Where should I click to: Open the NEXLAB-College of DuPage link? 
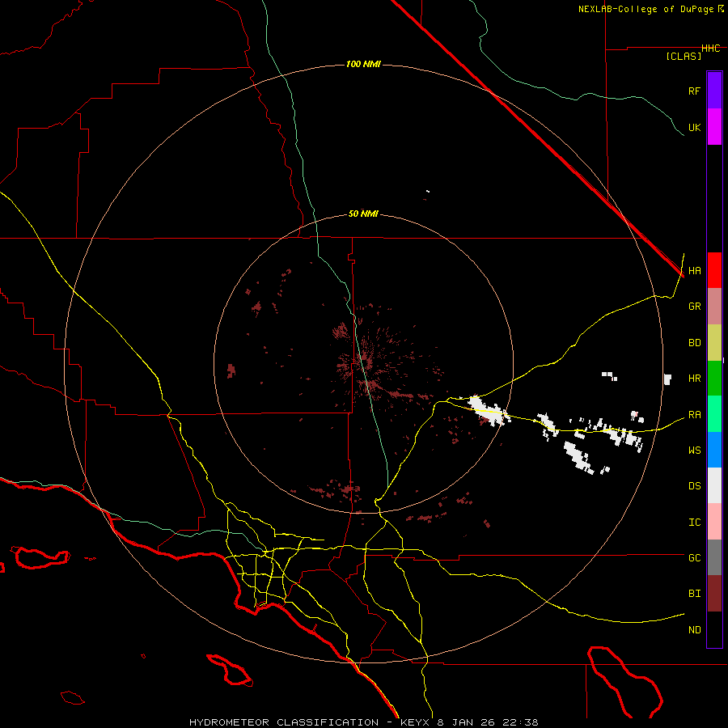[x=646, y=9]
